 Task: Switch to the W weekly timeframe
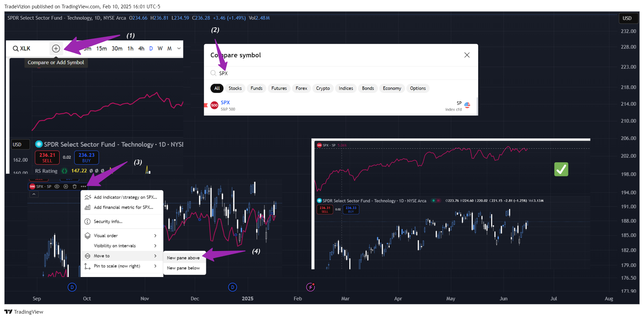pyautogui.click(x=160, y=49)
